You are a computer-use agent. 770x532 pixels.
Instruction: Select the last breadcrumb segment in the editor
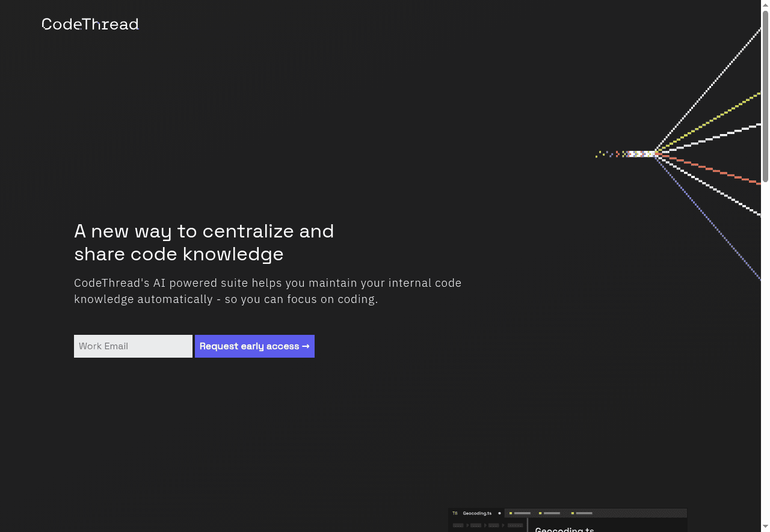[515, 524]
